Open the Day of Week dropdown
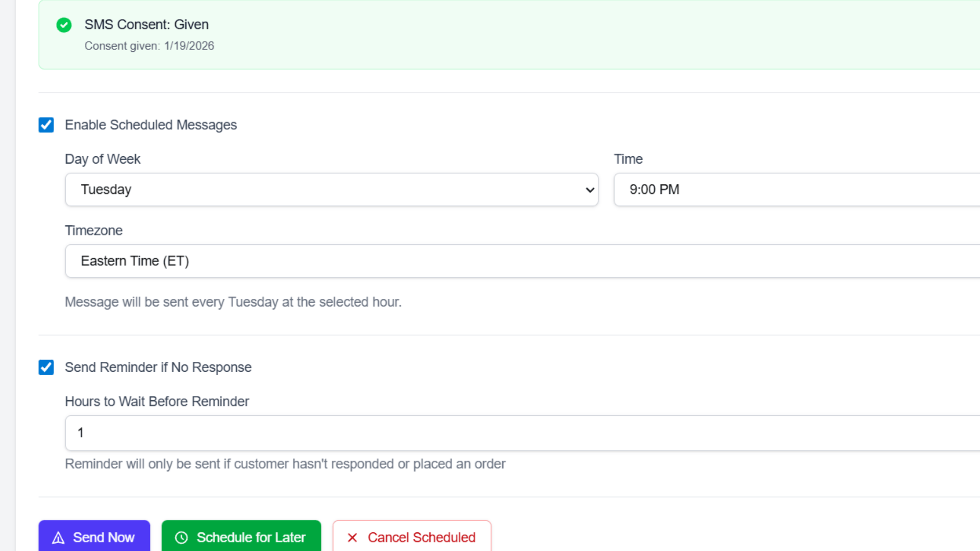 click(x=331, y=190)
